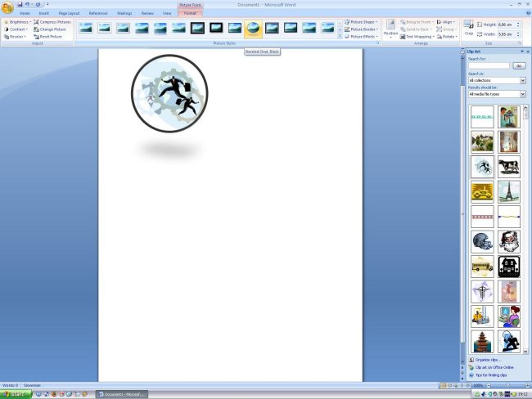
Task: Open the Size dialog launcher
Action: click(x=520, y=43)
